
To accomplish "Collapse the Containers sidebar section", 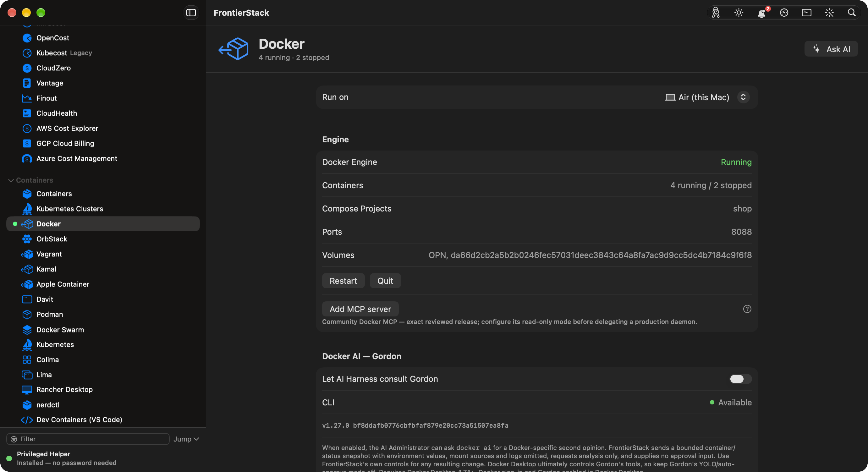I will coord(11,180).
